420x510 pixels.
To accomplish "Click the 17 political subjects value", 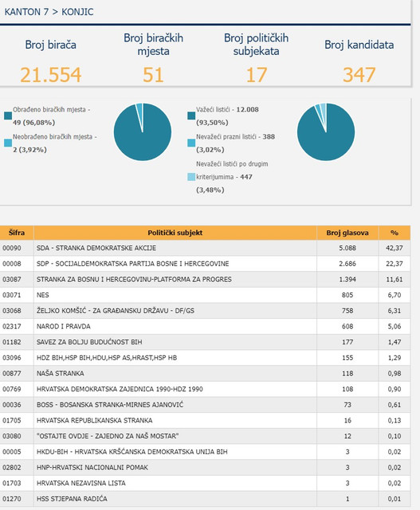I will [x=257, y=75].
